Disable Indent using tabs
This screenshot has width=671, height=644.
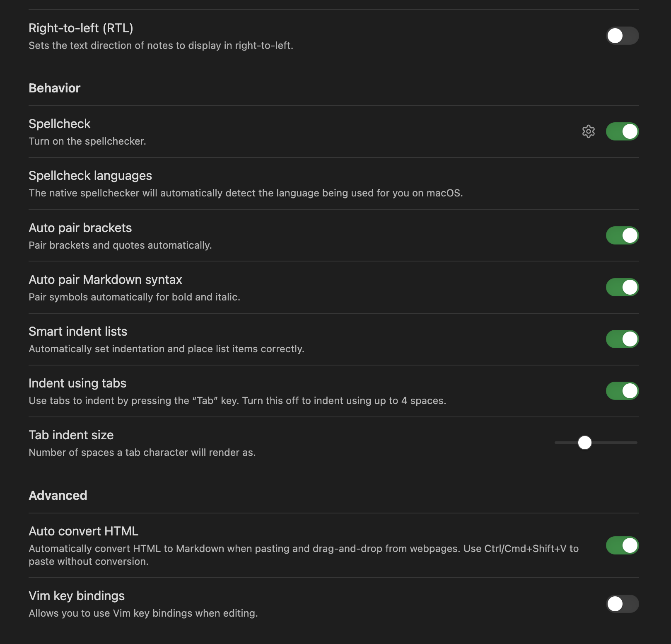click(622, 391)
